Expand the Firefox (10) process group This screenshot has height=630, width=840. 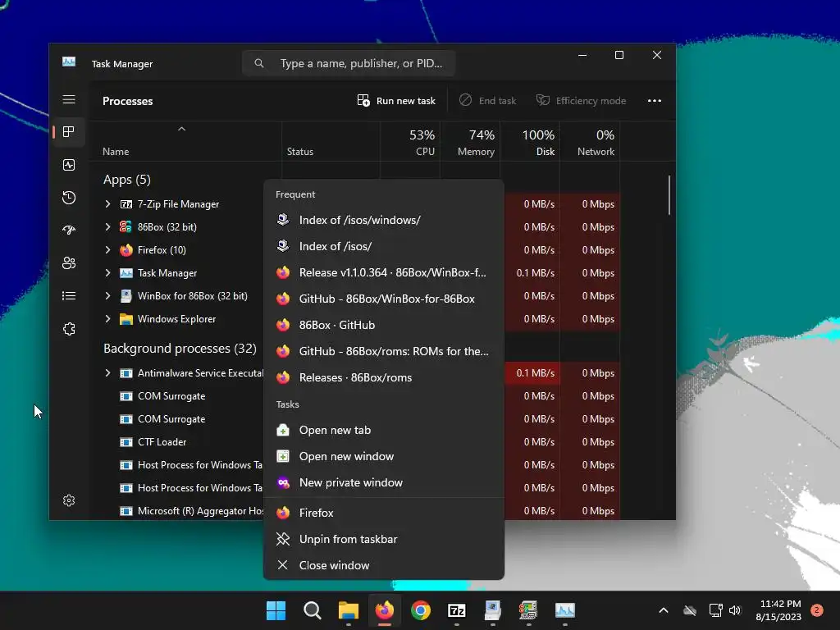[x=107, y=250]
